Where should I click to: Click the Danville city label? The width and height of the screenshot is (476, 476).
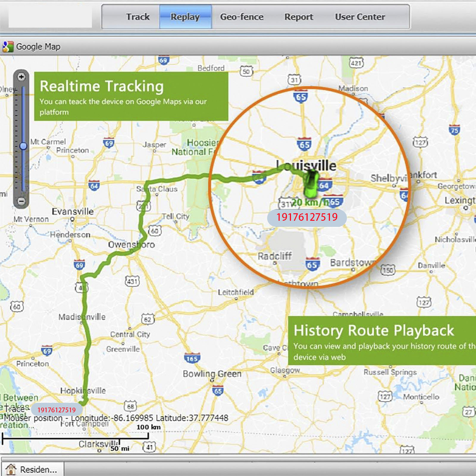click(431, 265)
